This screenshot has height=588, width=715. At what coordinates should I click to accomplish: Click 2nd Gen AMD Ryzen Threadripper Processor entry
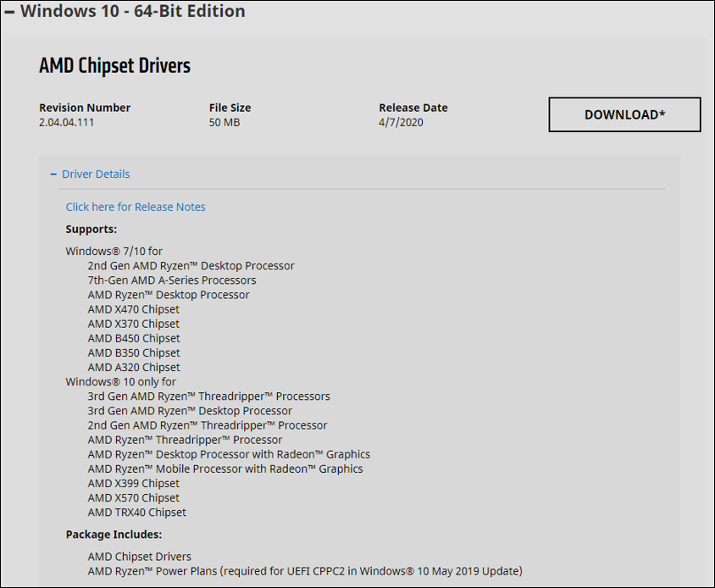click(x=208, y=425)
